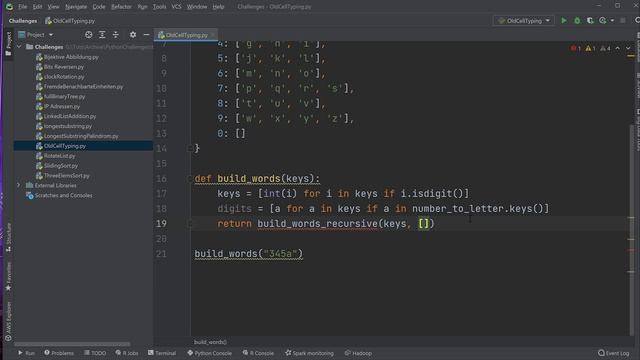The width and height of the screenshot is (640, 360).
Task: Jump to next highlighted error arrow
Action: pos(628,48)
